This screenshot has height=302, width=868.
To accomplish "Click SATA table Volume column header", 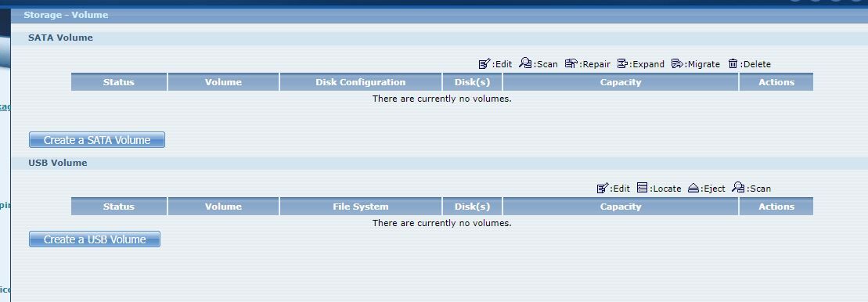I will pyautogui.click(x=223, y=82).
